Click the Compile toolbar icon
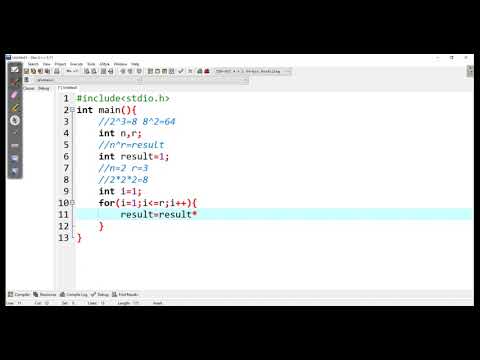 click(x=150, y=71)
